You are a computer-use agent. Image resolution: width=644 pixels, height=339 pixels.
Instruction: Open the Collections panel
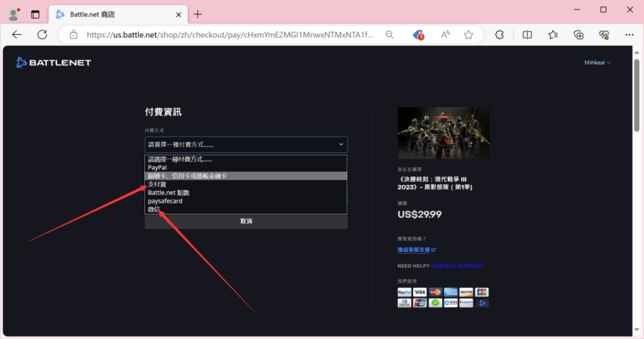click(579, 35)
